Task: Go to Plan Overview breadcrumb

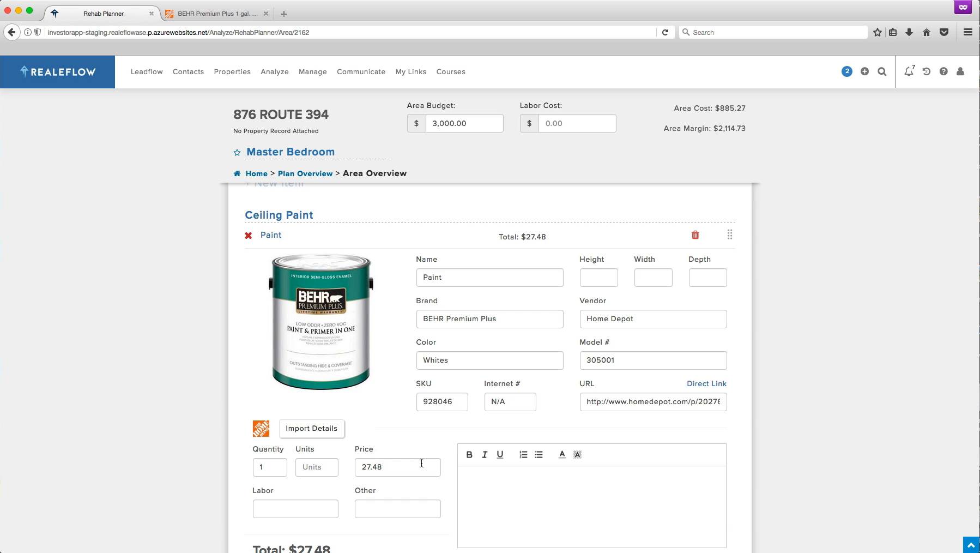Action: pyautogui.click(x=305, y=173)
